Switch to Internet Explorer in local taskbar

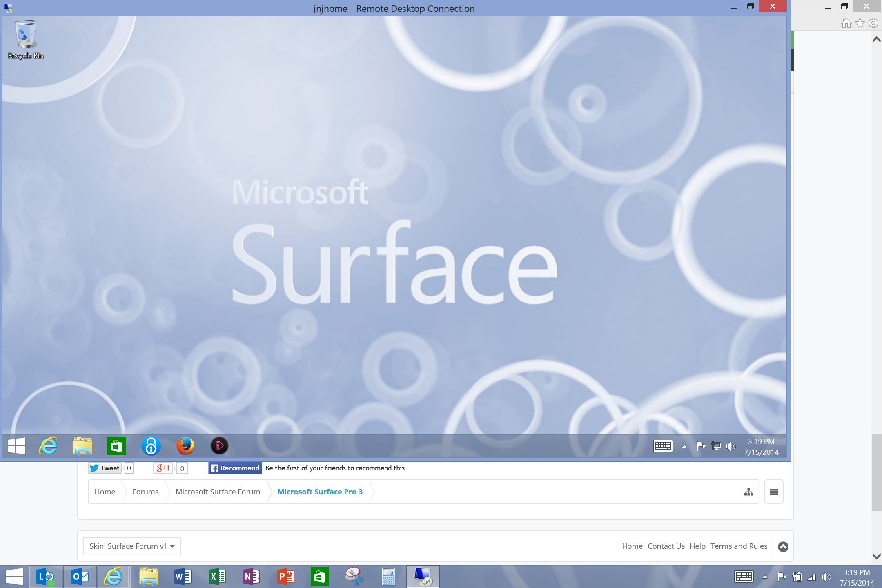point(114,577)
